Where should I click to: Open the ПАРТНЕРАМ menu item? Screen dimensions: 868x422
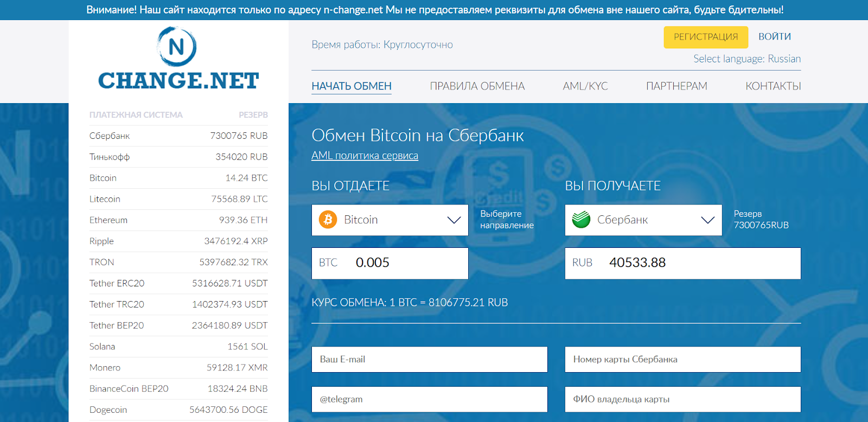pyautogui.click(x=676, y=86)
